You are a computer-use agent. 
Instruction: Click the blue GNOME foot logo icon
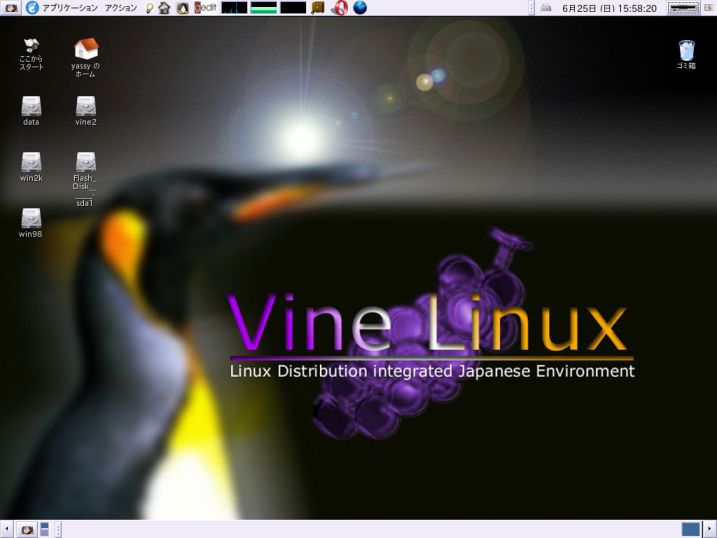[32, 8]
